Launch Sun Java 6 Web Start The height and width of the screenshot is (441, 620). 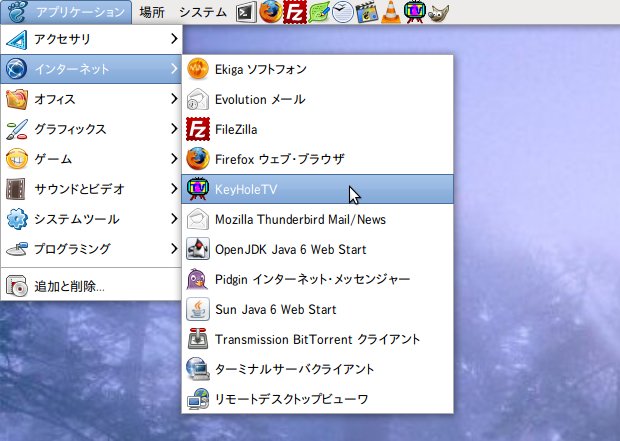point(318,309)
